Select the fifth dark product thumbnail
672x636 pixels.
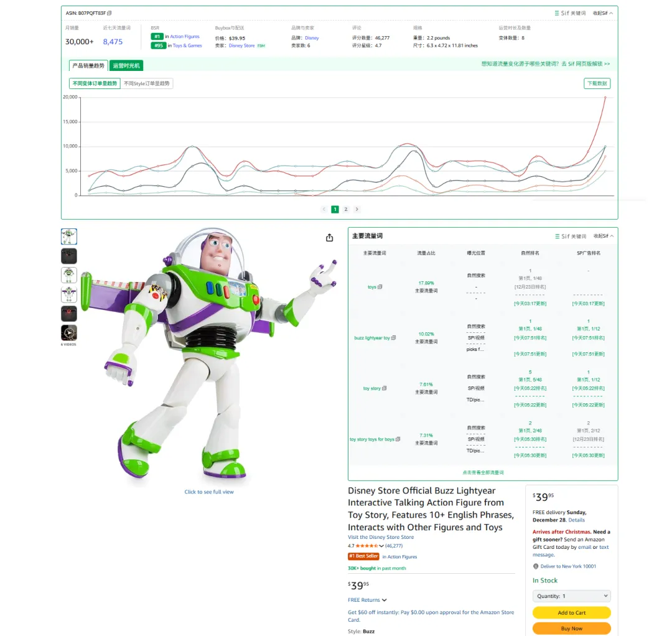(69, 314)
